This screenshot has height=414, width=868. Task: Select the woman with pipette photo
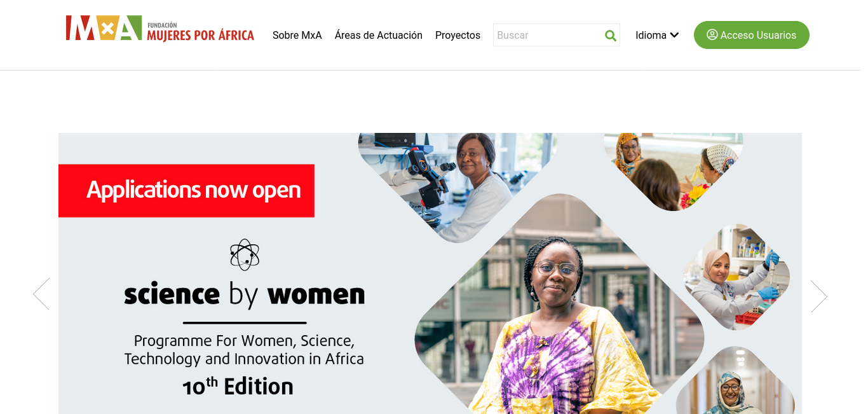(x=736, y=277)
